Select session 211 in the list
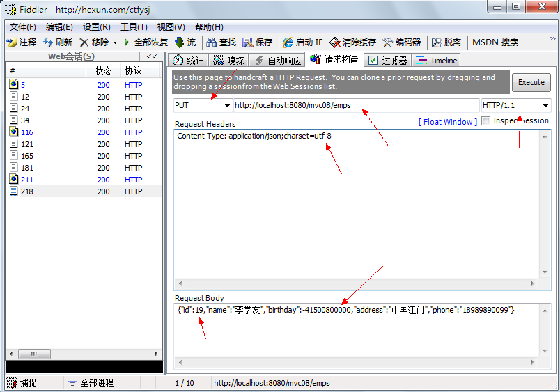 pos(84,180)
